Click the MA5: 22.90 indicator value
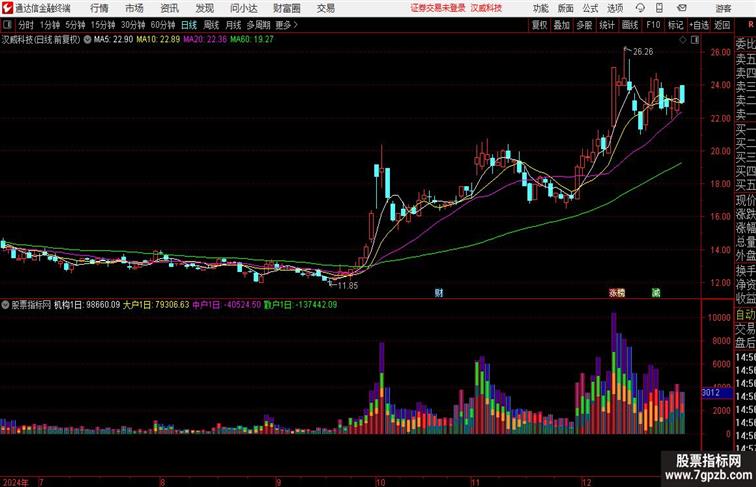Screen dimensions: 756x487 tap(113, 40)
